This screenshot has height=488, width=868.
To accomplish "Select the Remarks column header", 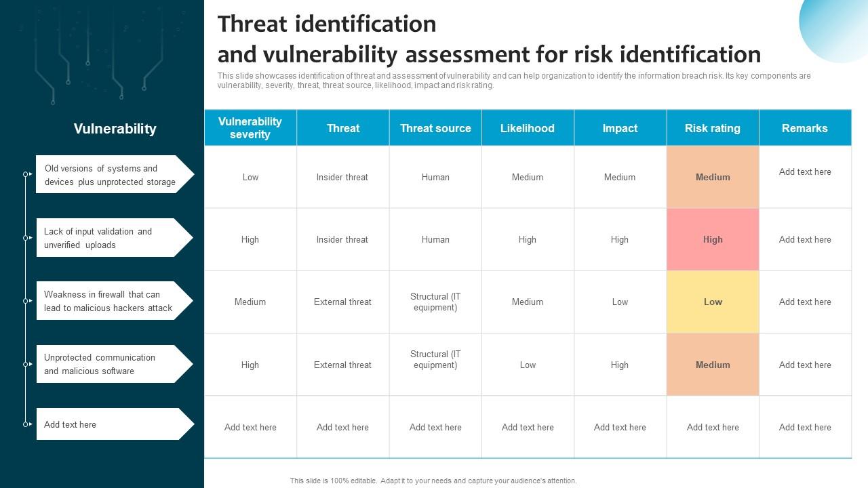I will (x=805, y=127).
